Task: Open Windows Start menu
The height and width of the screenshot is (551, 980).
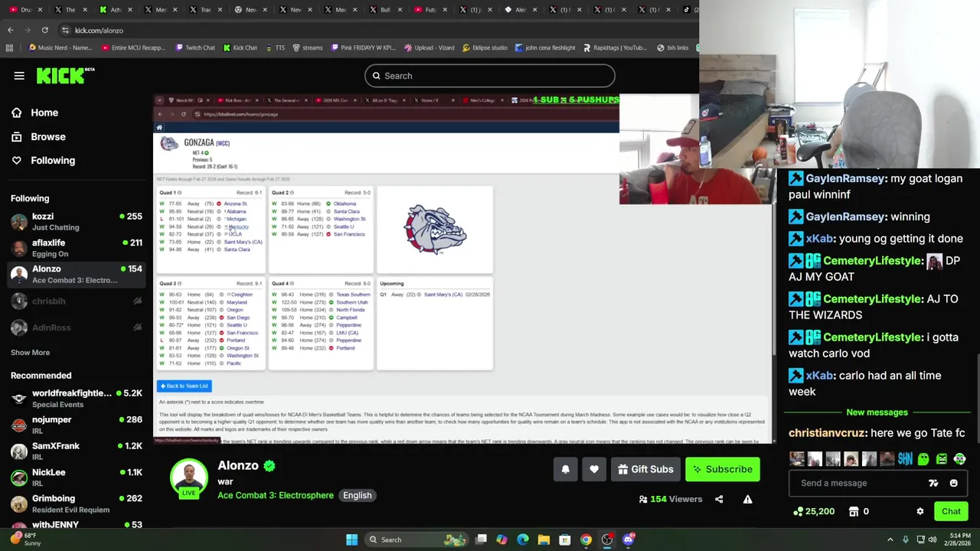Action: pyautogui.click(x=351, y=540)
